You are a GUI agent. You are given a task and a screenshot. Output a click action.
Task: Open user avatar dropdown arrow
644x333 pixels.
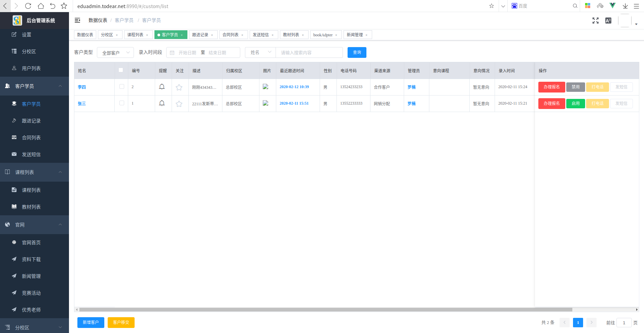coord(636,24)
